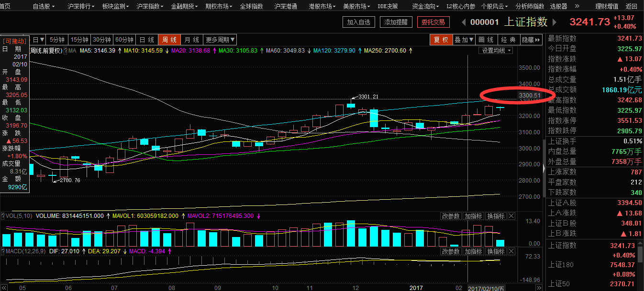Click the MA5: 3146.39 legend value

pyautogui.click(x=98, y=51)
